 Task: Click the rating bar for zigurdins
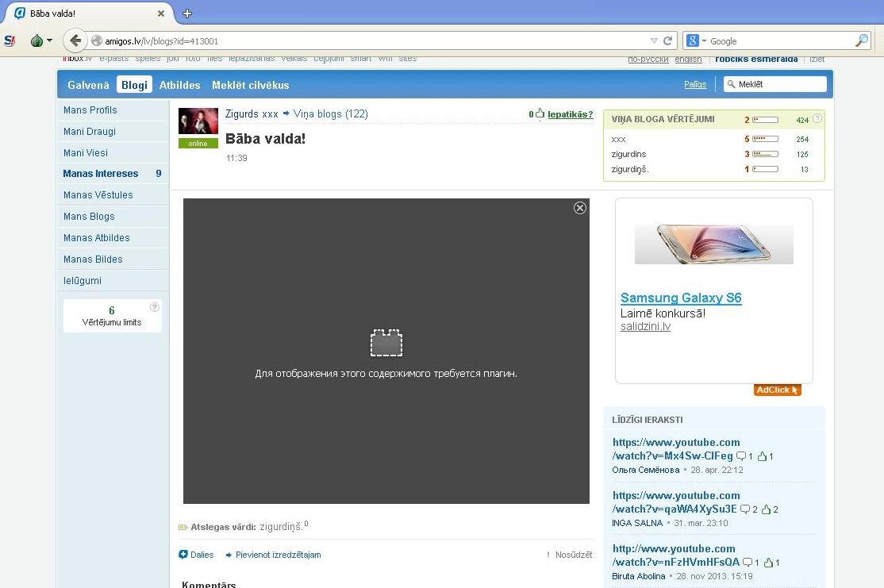coord(765,155)
